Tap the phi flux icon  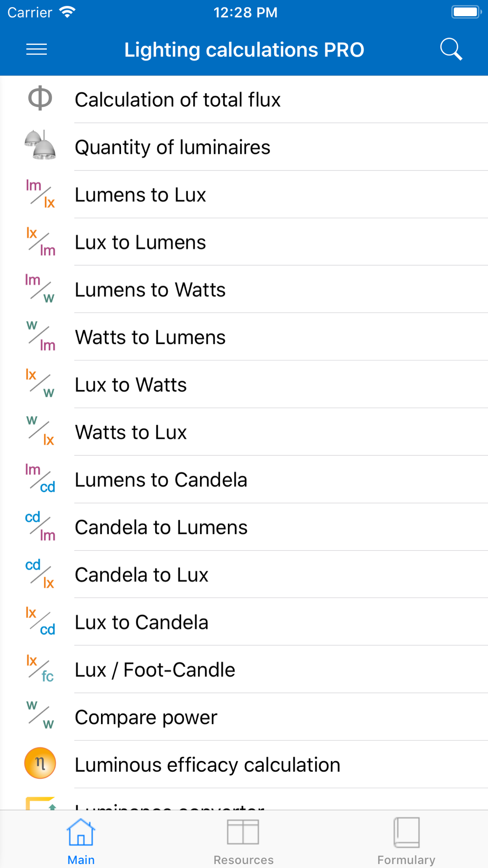(40, 98)
